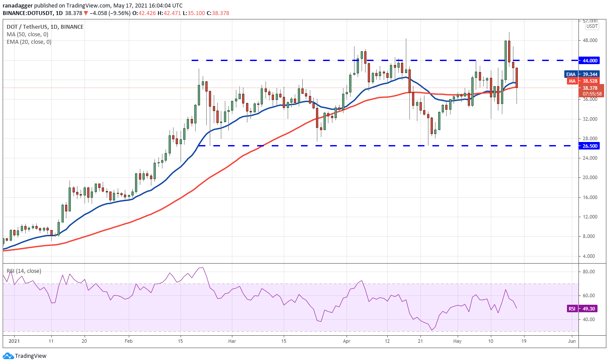The width and height of the screenshot is (609, 364).
Task: Click the May date marker on the time axis
Action: (x=458, y=341)
